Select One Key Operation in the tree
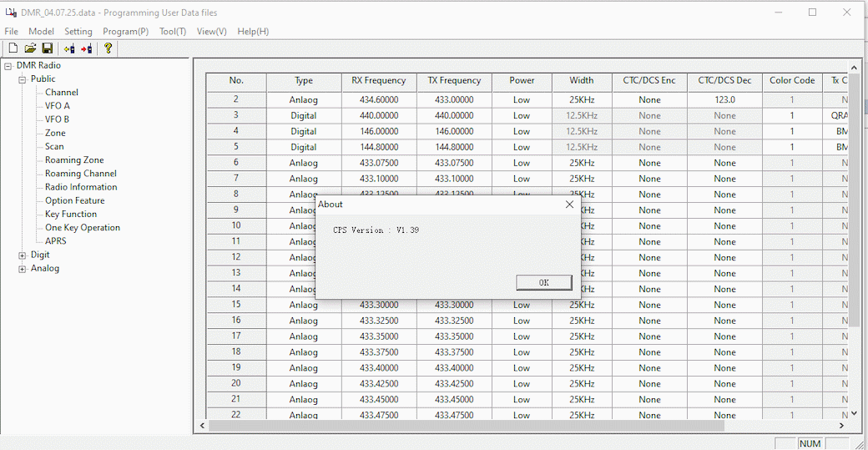The width and height of the screenshot is (868, 450). click(83, 227)
